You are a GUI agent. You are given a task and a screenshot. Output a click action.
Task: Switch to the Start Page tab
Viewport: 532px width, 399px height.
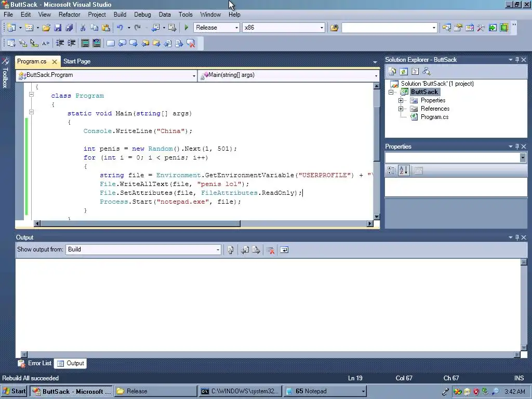pyautogui.click(x=77, y=61)
